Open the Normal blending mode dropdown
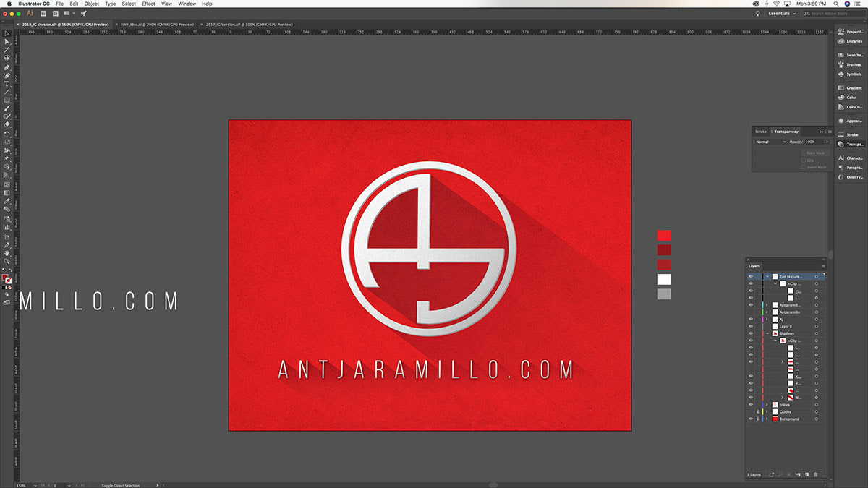868x488 pixels. (x=770, y=142)
